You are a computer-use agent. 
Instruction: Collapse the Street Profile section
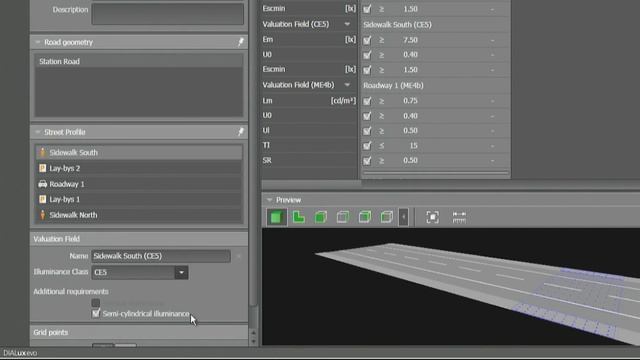point(38,132)
